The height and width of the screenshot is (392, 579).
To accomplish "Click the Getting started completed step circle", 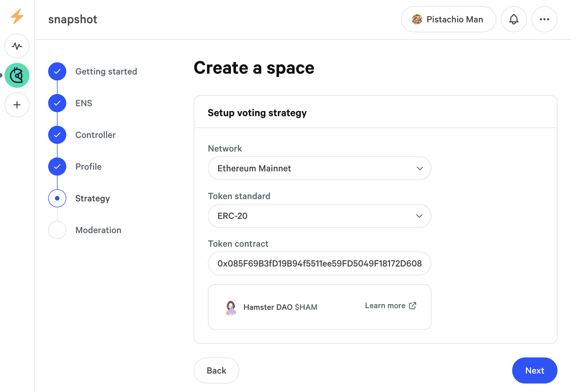I will pos(57,71).
